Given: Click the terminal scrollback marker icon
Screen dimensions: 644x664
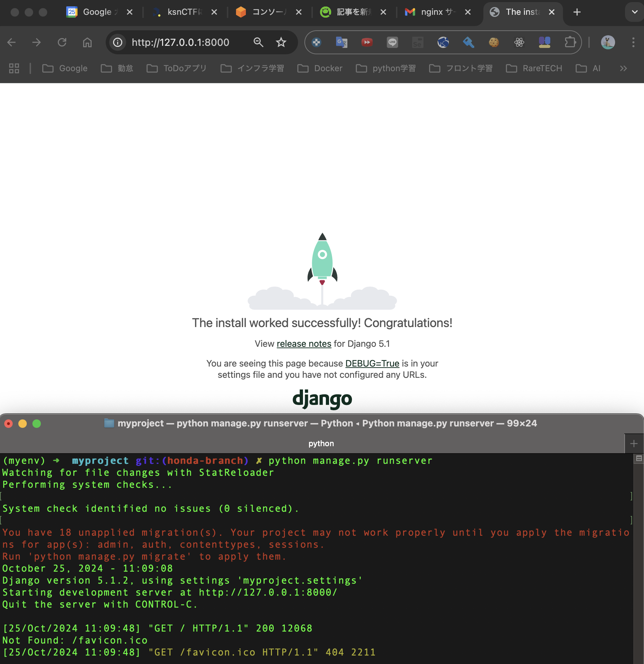Looking at the screenshot, I should tap(639, 459).
